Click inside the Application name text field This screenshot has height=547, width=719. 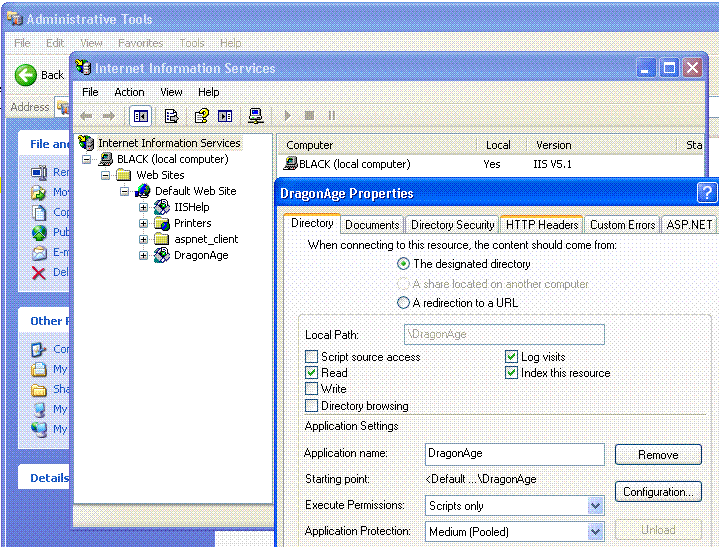[x=514, y=454]
